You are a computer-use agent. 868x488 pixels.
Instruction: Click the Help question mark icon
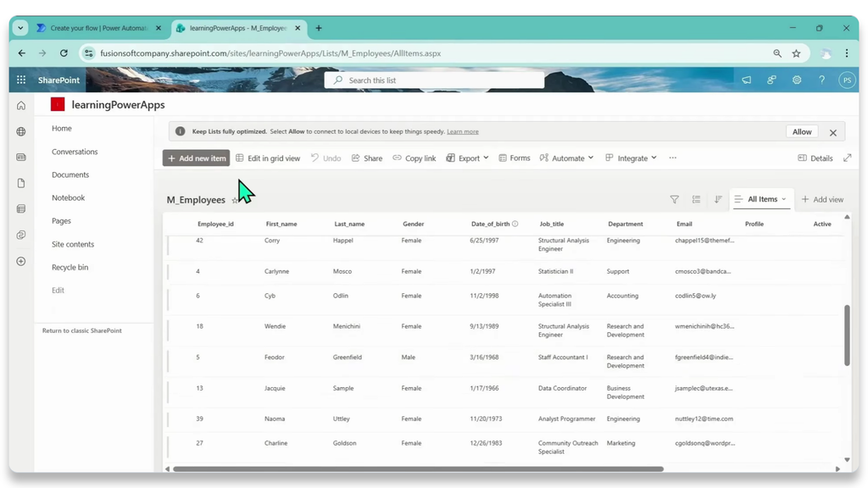pyautogui.click(x=822, y=80)
